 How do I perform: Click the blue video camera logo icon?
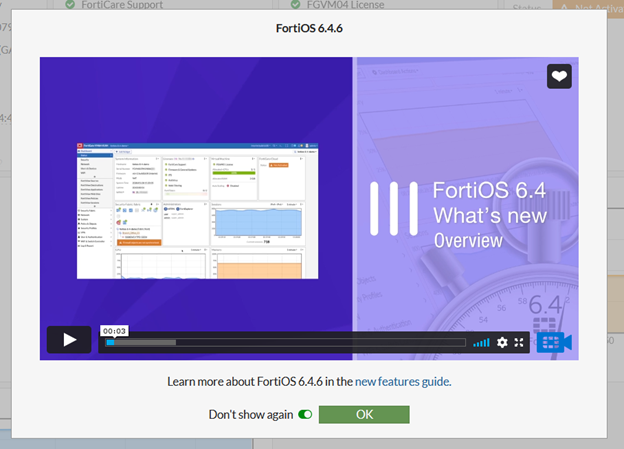click(x=553, y=341)
